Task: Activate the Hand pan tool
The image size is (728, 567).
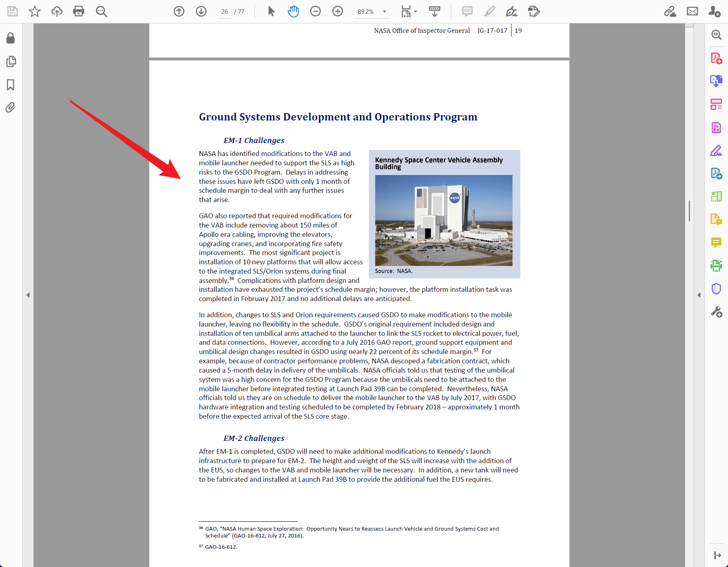Action: (x=293, y=11)
